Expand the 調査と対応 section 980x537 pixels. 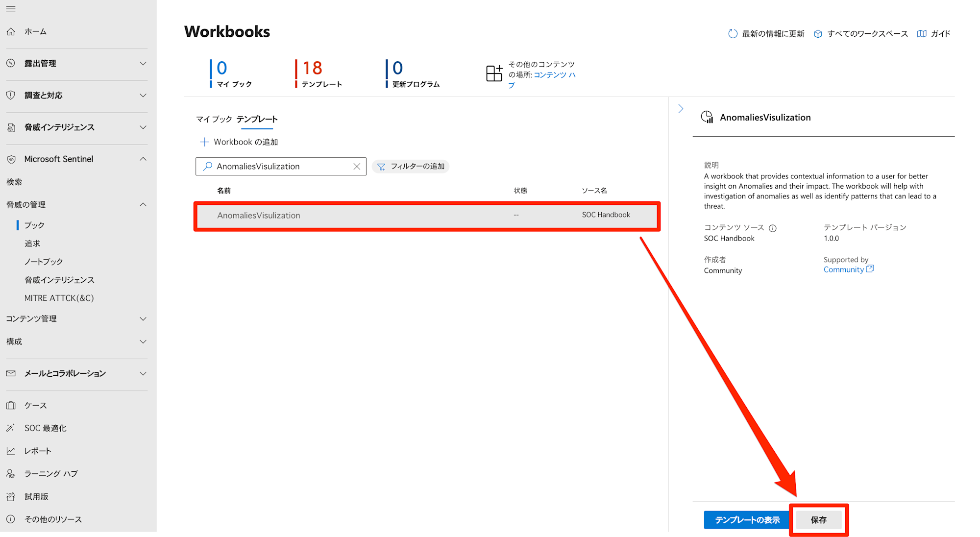click(143, 95)
